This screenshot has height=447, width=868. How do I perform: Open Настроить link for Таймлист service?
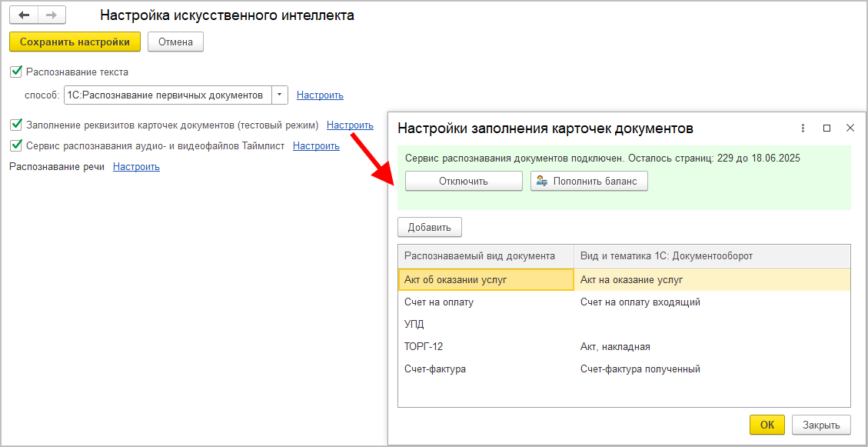316,145
